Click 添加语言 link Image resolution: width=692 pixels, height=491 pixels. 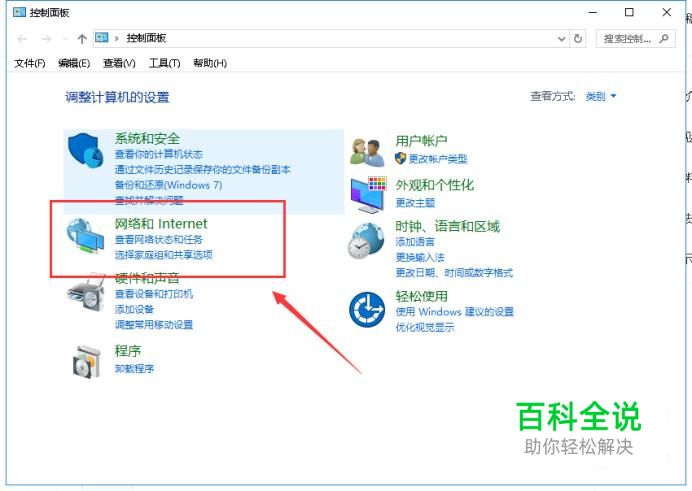point(415,242)
